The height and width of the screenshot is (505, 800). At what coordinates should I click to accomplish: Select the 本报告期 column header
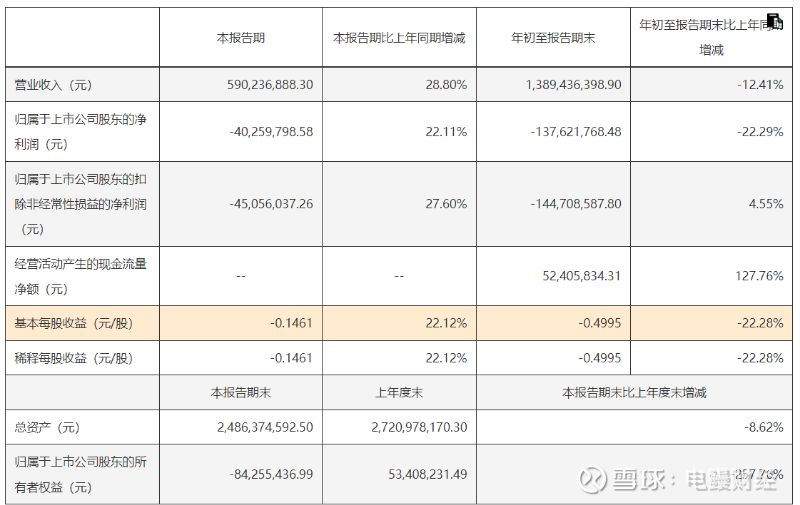pyautogui.click(x=241, y=37)
